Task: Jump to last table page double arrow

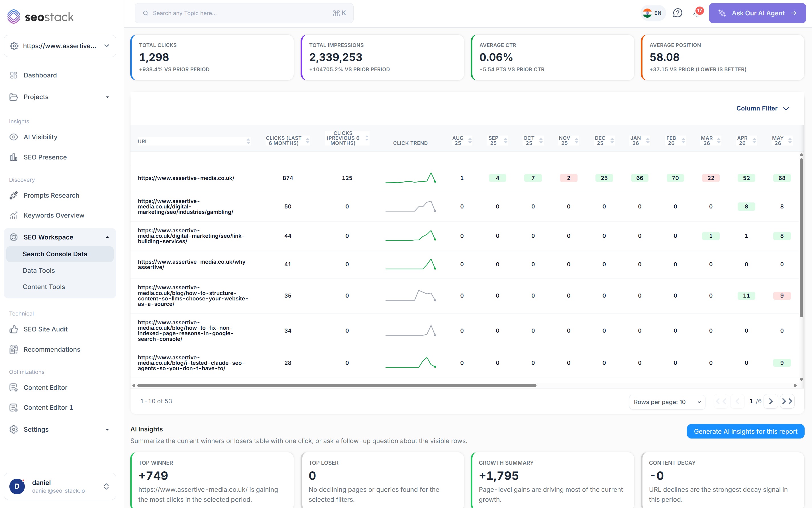Action: 787,401
